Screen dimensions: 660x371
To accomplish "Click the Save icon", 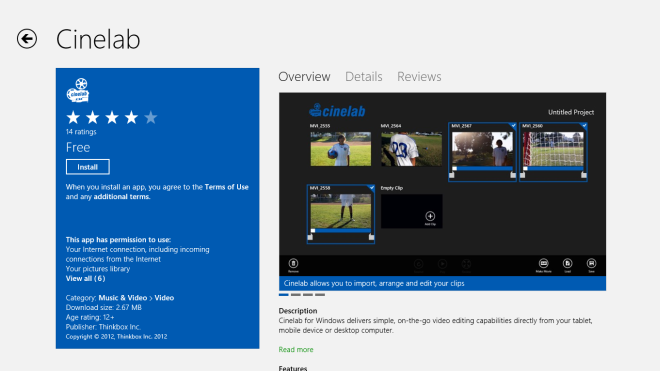I will [591, 264].
